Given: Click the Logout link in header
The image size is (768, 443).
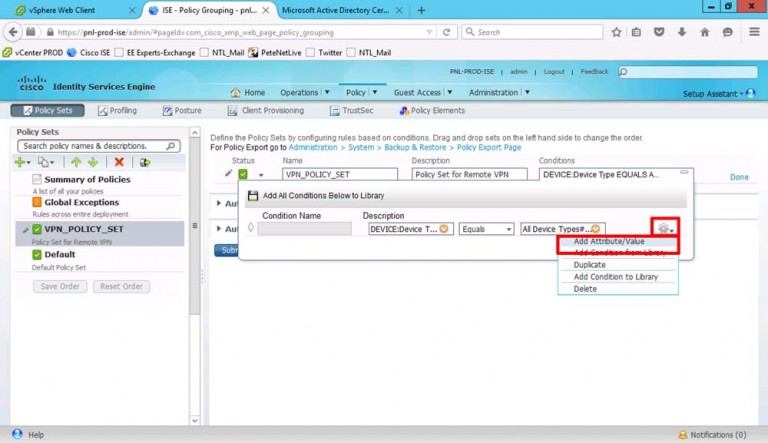Looking at the screenshot, I should pyautogui.click(x=554, y=72).
